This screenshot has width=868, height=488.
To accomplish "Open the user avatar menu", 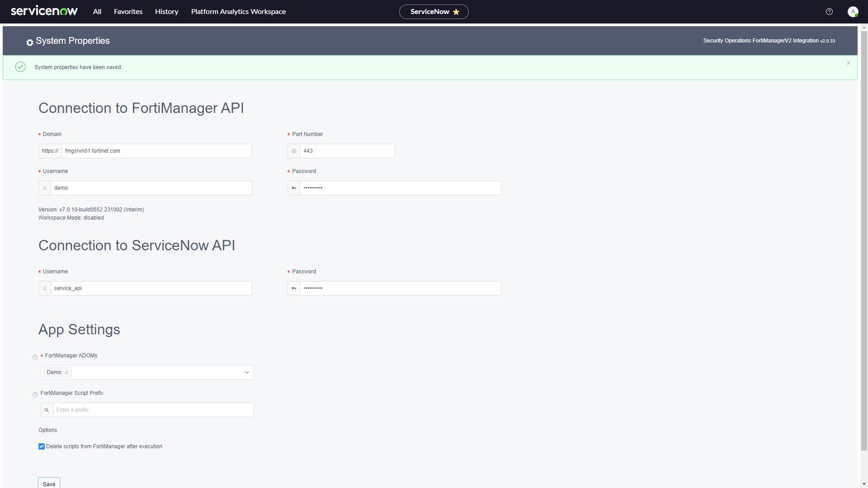I will click(853, 12).
